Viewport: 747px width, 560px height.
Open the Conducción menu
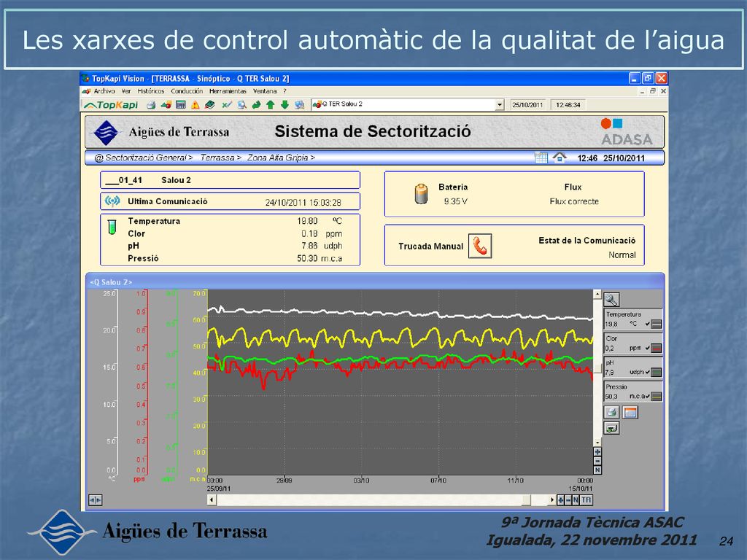(187, 91)
